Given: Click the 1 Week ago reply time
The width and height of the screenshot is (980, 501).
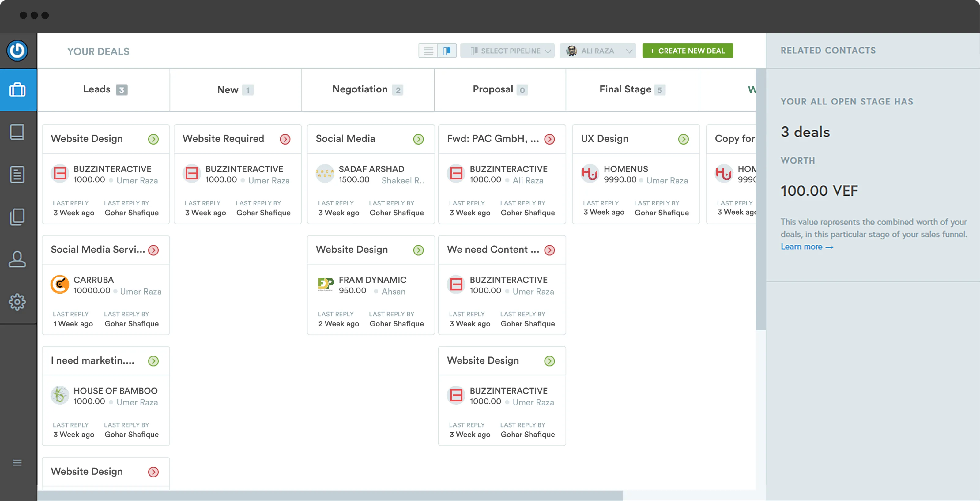Looking at the screenshot, I should [73, 324].
